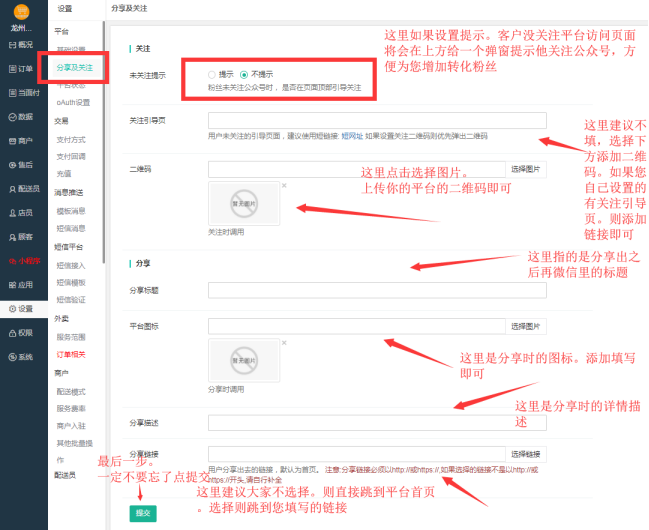Click the 短网址 short URL link
The height and width of the screenshot is (530, 649).
[x=352, y=136]
